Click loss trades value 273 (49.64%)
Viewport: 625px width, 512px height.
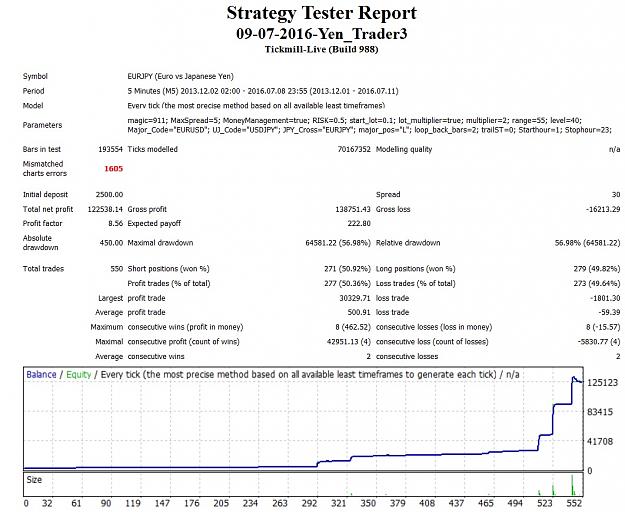tap(597, 284)
